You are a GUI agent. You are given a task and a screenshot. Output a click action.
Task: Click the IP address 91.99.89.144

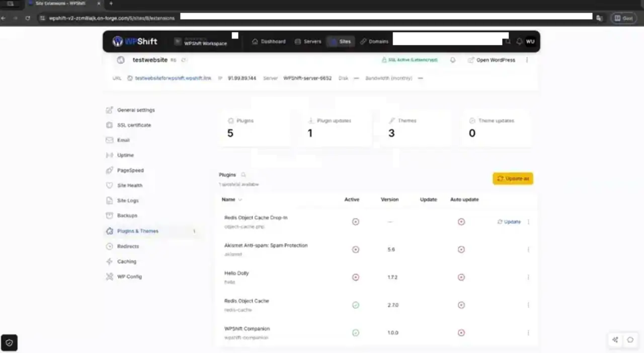pos(242,78)
